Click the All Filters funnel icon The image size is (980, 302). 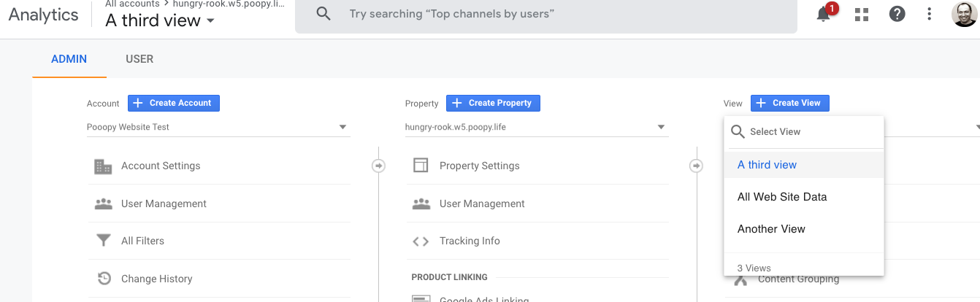pyautogui.click(x=103, y=241)
